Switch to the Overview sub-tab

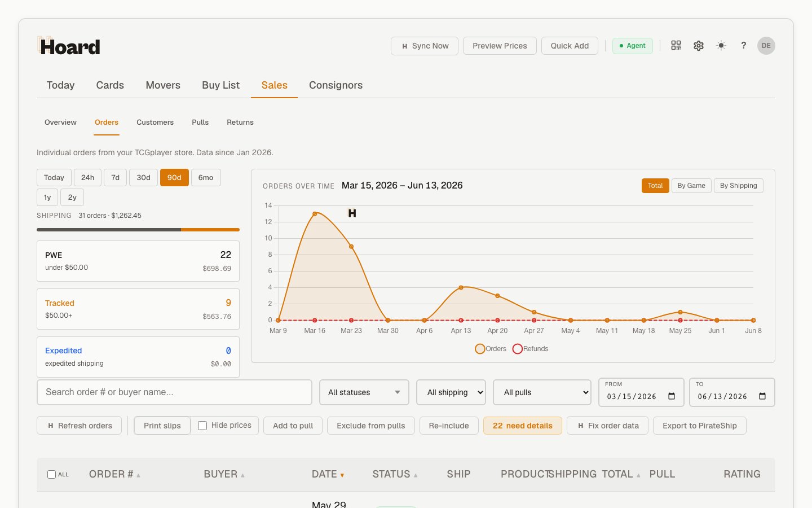(x=60, y=122)
